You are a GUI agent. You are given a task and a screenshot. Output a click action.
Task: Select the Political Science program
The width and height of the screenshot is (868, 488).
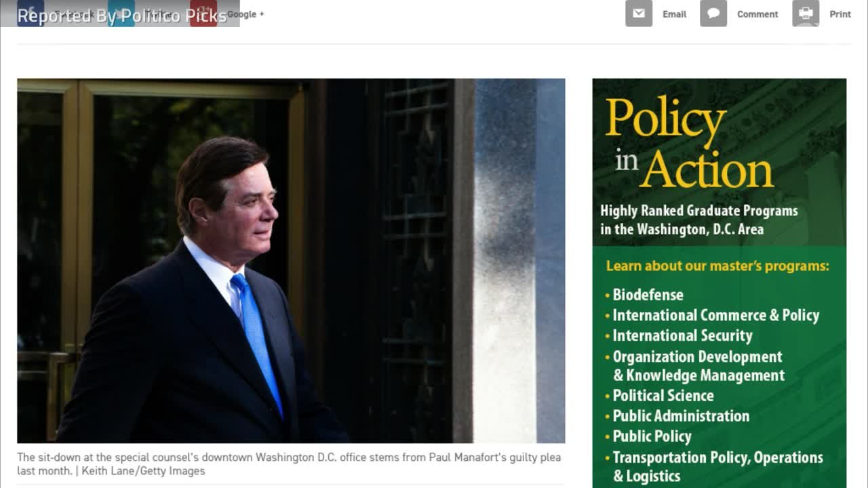[x=663, y=396]
